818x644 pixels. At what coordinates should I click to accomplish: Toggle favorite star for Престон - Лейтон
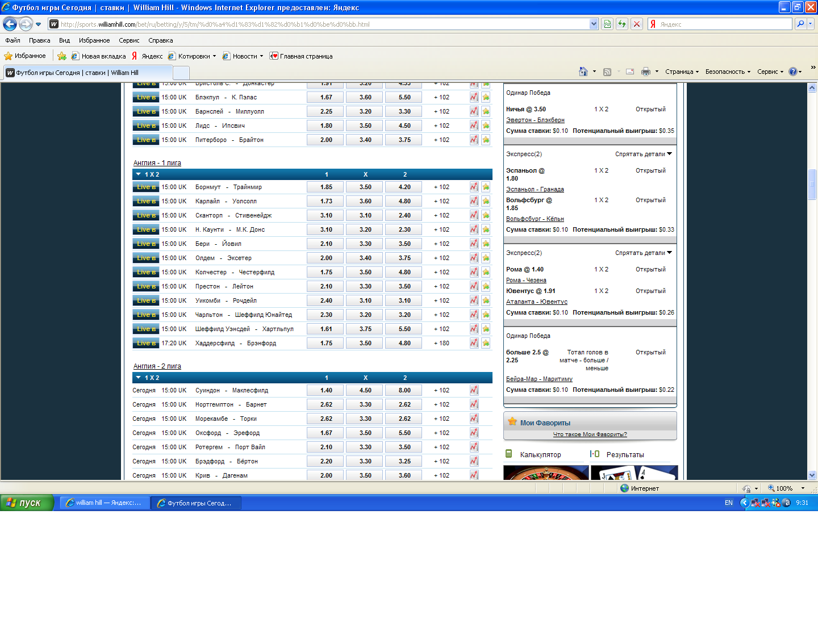click(486, 286)
